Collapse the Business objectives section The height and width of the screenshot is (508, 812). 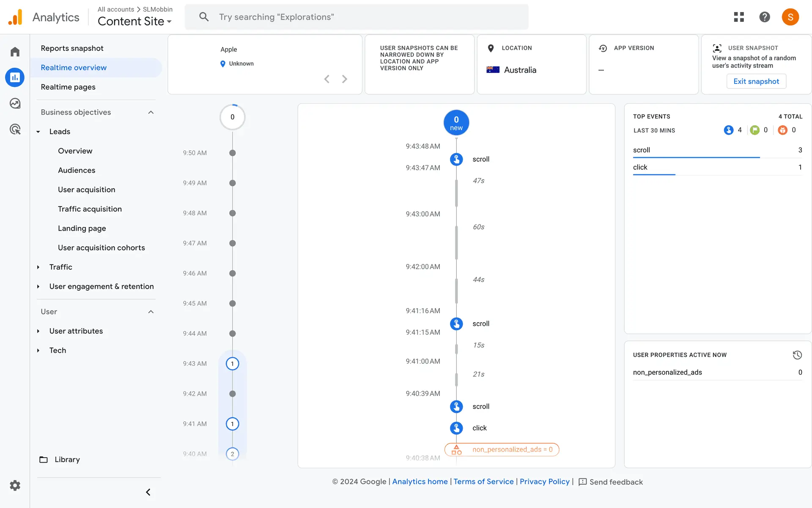coord(151,112)
